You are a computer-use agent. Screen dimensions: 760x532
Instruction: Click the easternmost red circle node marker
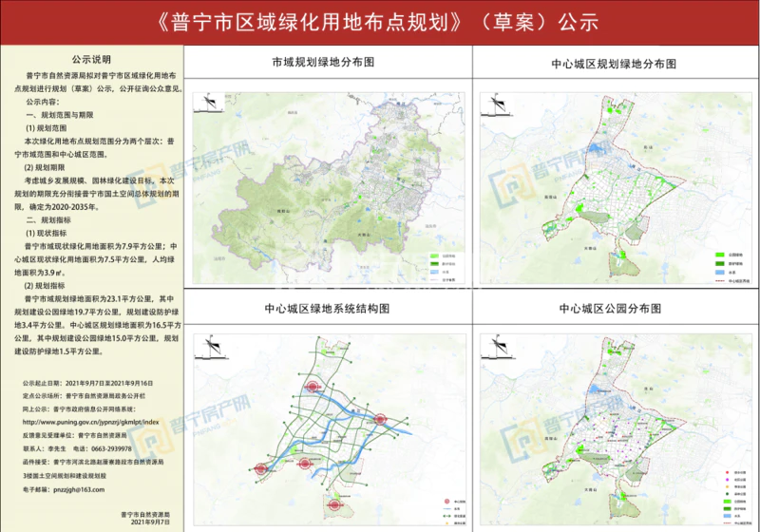[x=380, y=418]
